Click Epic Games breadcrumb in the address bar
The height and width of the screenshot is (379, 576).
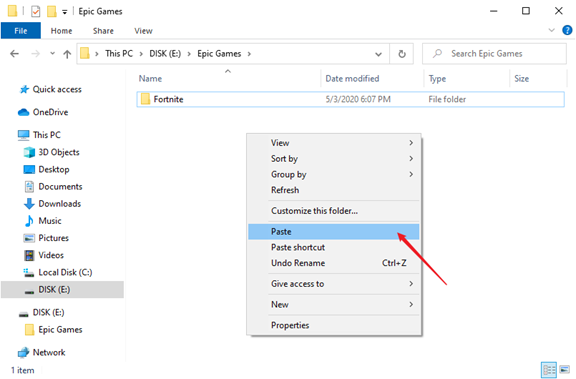pyautogui.click(x=219, y=54)
